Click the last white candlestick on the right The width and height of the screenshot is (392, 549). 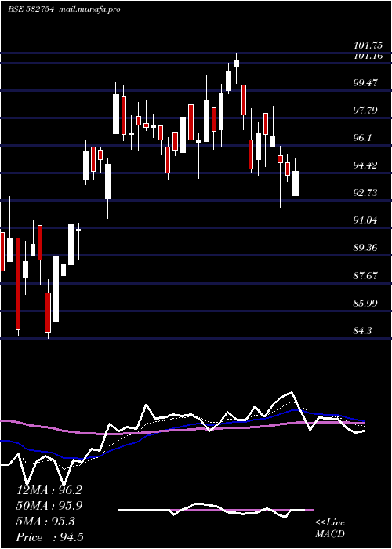pos(296,184)
